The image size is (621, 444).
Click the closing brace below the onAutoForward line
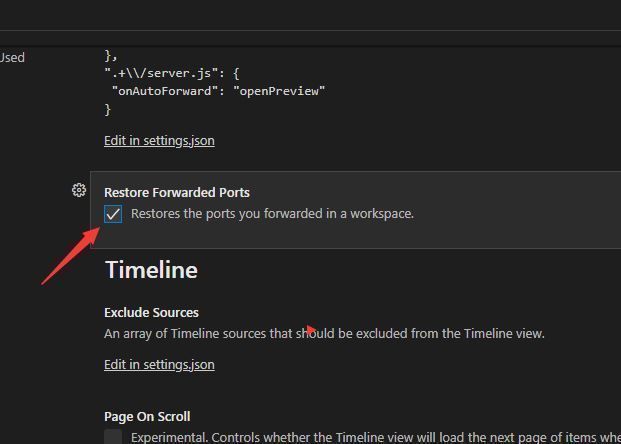coord(108,109)
